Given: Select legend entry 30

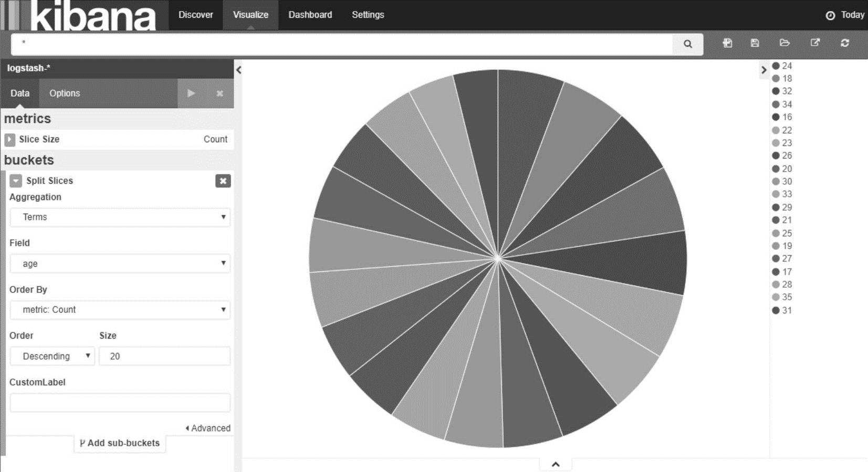Looking at the screenshot, I should point(782,182).
